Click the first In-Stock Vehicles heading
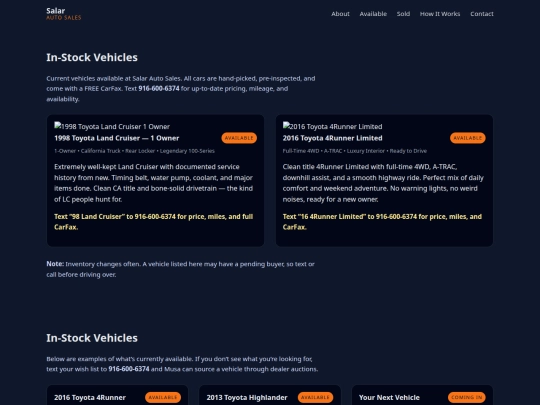 (x=92, y=57)
